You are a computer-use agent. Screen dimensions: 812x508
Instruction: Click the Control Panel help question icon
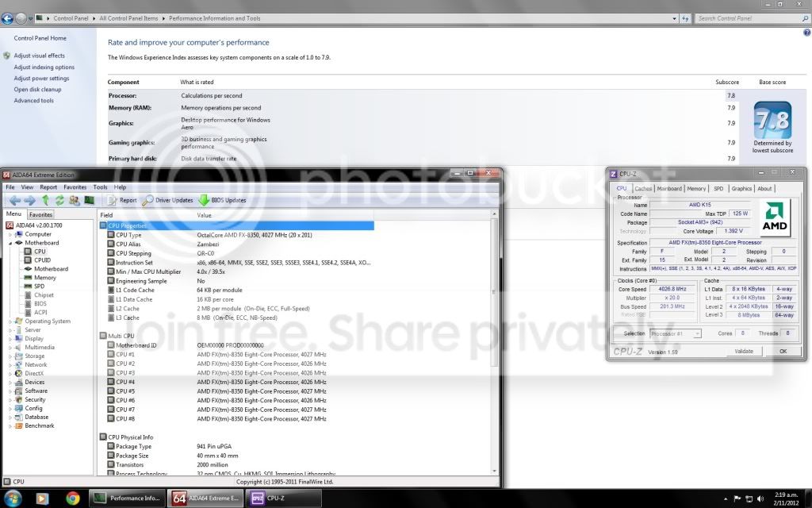806,33
